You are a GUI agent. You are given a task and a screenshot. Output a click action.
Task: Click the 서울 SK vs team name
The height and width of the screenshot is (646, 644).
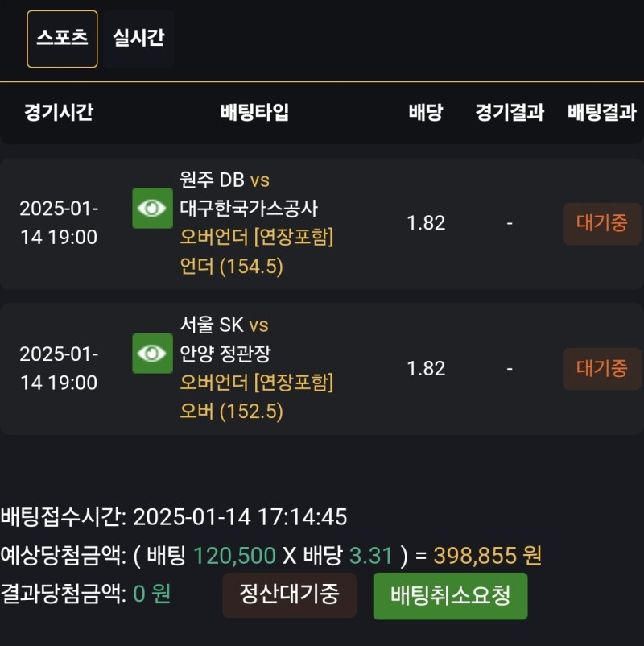point(225,325)
